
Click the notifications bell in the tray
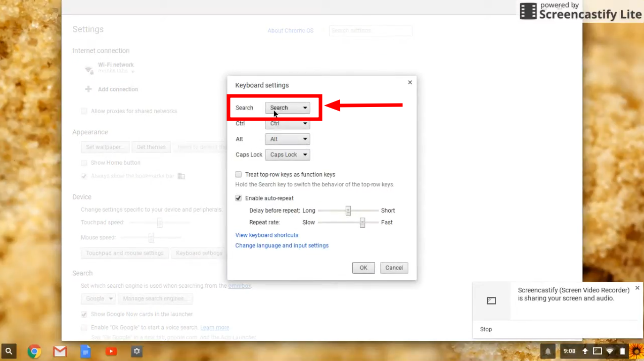(547, 351)
